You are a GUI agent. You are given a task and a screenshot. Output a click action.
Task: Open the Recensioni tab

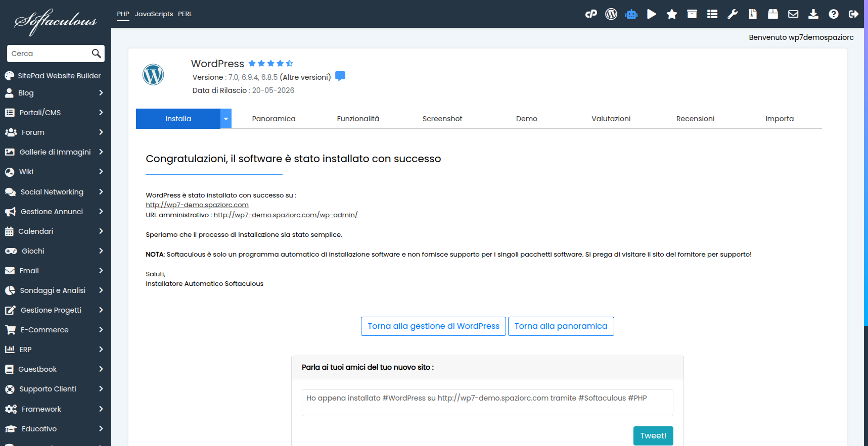click(x=695, y=119)
